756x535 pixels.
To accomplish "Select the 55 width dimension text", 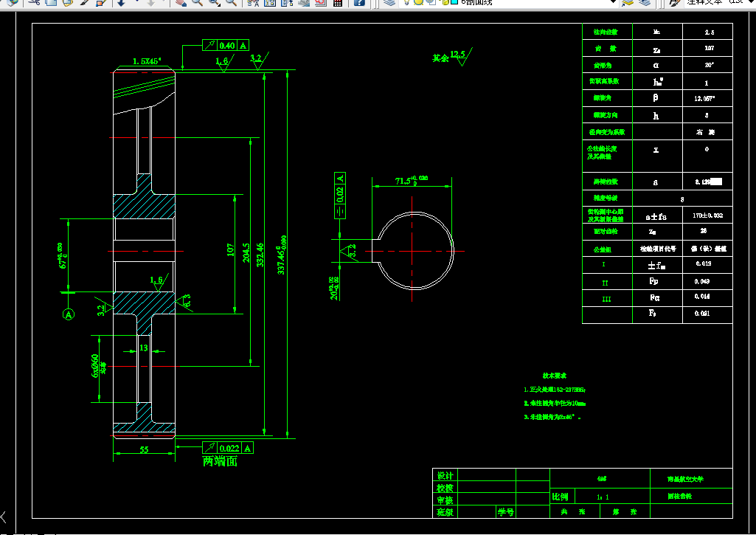I will (144, 449).
